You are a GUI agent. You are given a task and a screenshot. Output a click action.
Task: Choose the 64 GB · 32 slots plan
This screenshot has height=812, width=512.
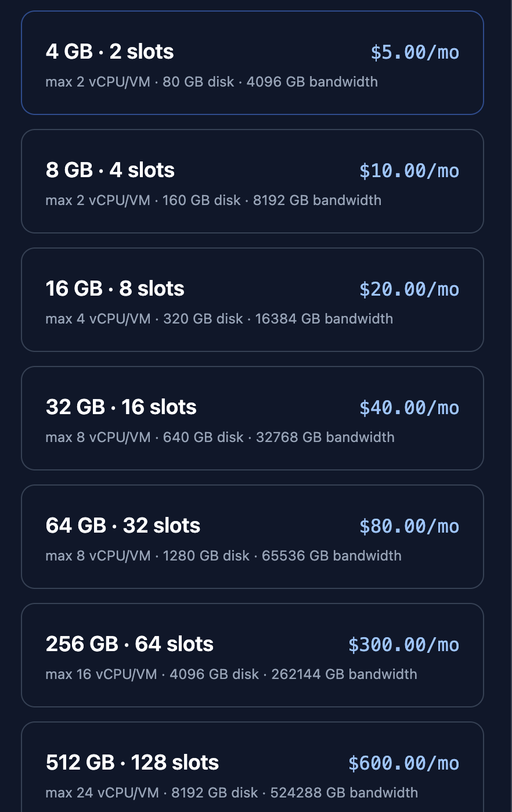[253, 537]
